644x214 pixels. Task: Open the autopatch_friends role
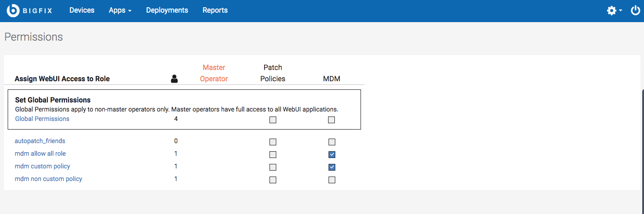point(40,141)
